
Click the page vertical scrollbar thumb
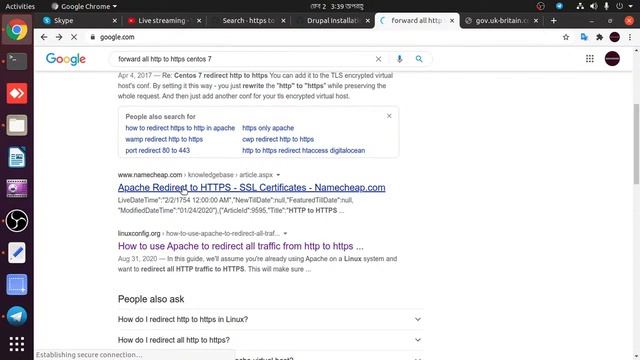636,144
